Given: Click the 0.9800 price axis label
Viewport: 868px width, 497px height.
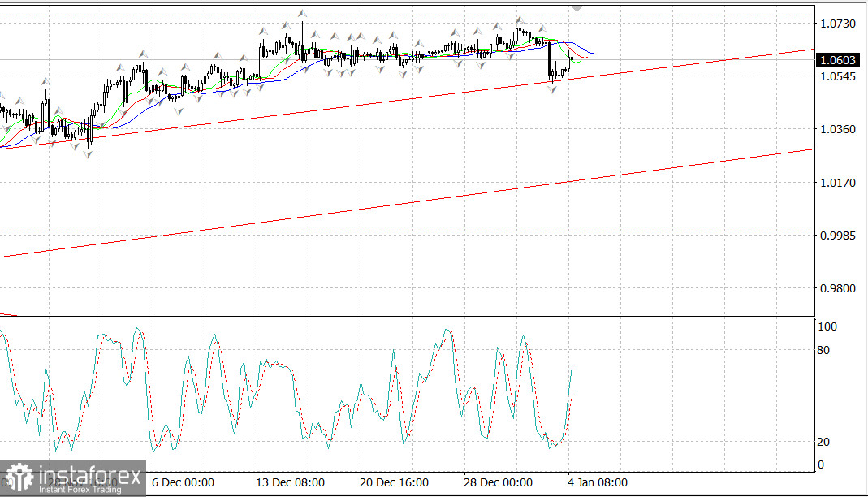Looking at the screenshot, I should pos(839,288).
